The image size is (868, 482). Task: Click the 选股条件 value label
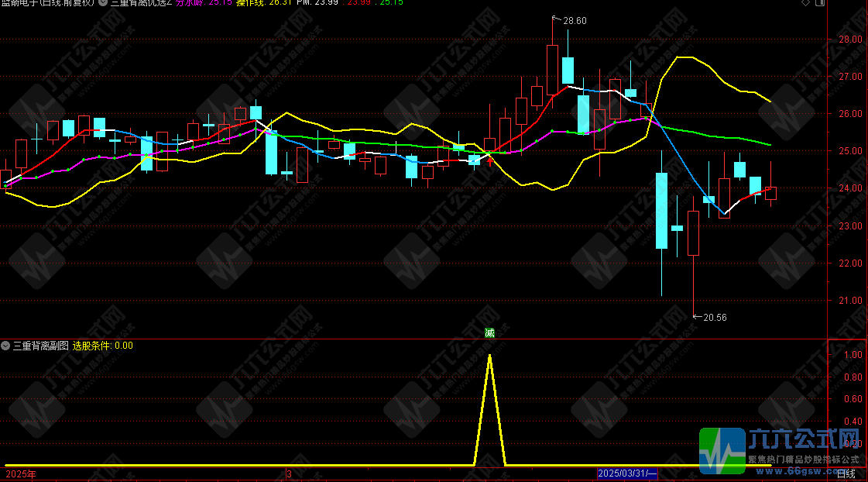click(102, 346)
